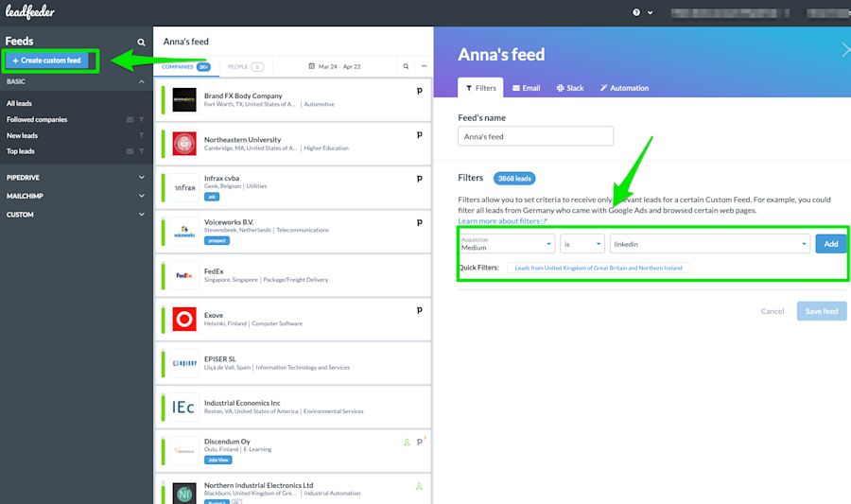Click Pipedrive icon on Discendum Oy row
Image resolution: width=851 pixels, height=504 pixels.
tap(421, 442)
